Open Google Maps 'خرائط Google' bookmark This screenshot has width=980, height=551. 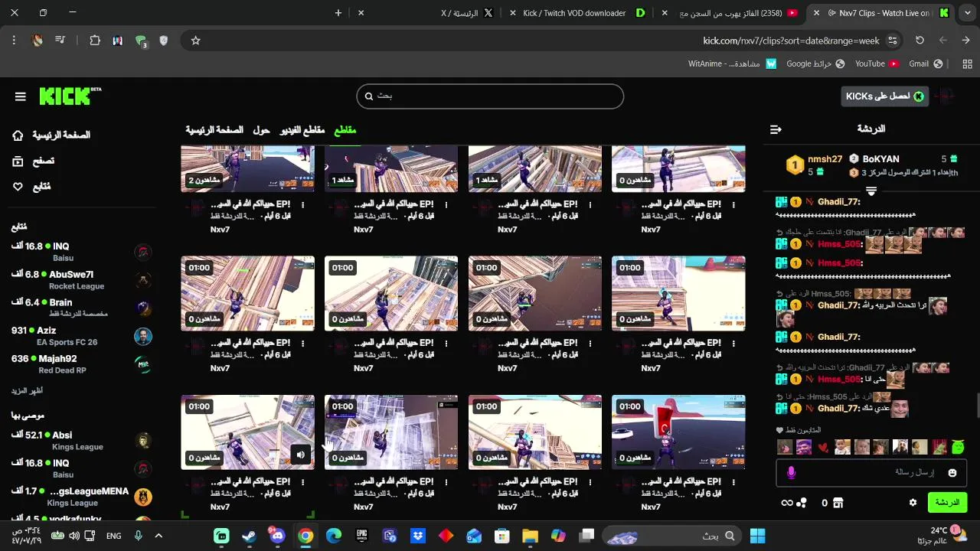tap(815, 64)
